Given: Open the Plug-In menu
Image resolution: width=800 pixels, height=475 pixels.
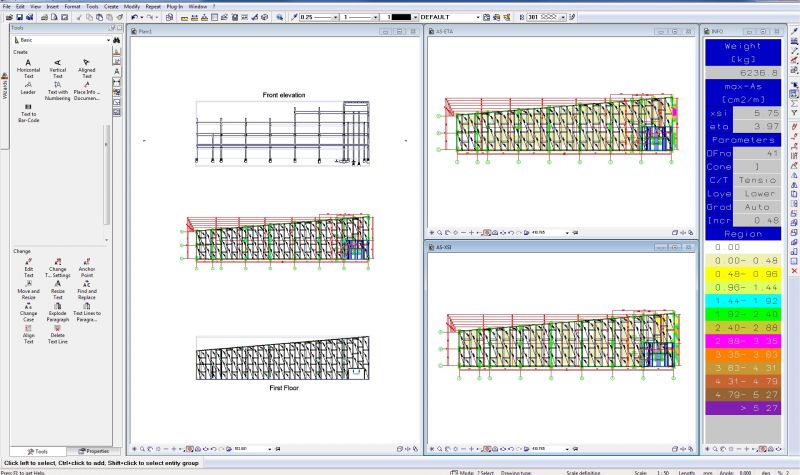Looking at the screenshot, I should click(174, 6).
